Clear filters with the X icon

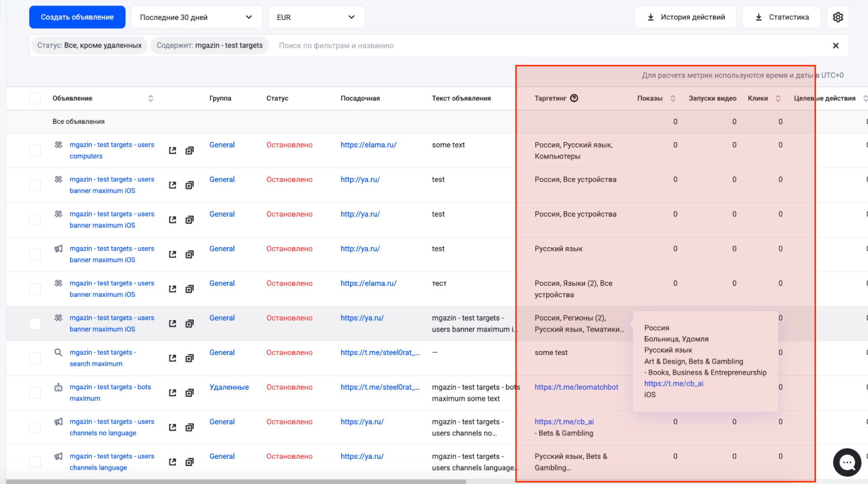coord(835,46)
